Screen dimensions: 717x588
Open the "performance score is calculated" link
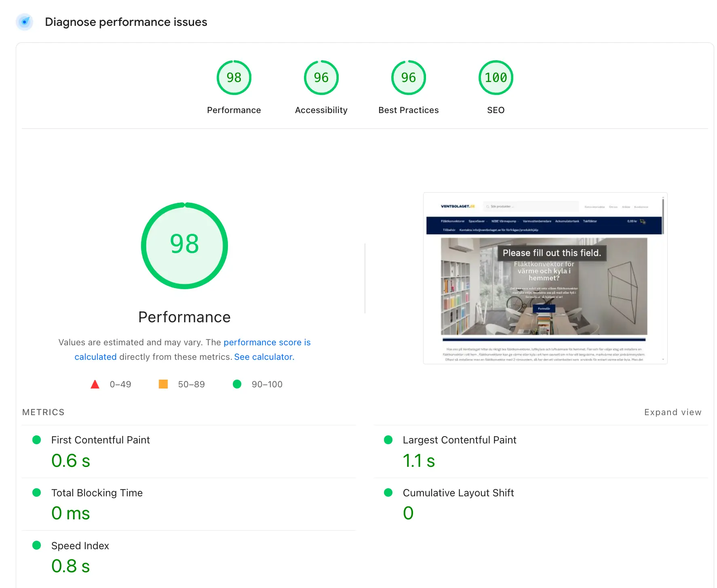267,342
